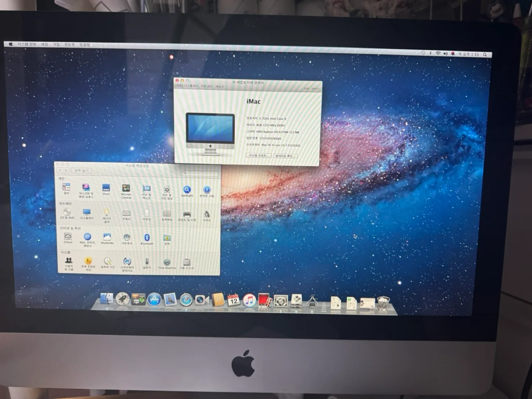532x399 pixels.
Task: Open the Apple menu
Action: tap(11, 44)
